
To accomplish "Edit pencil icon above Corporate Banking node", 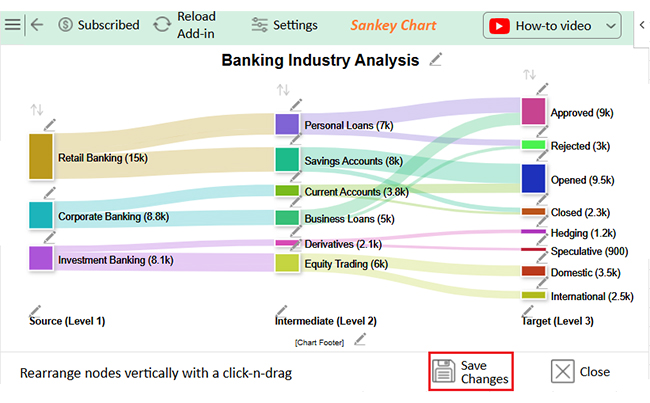I will pos(51,193).
